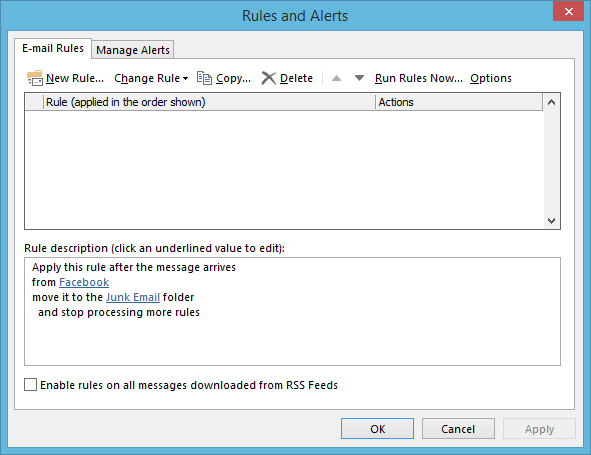Click the Rule column header
This screenshot has width=591, height=455.
click(209, 102)
